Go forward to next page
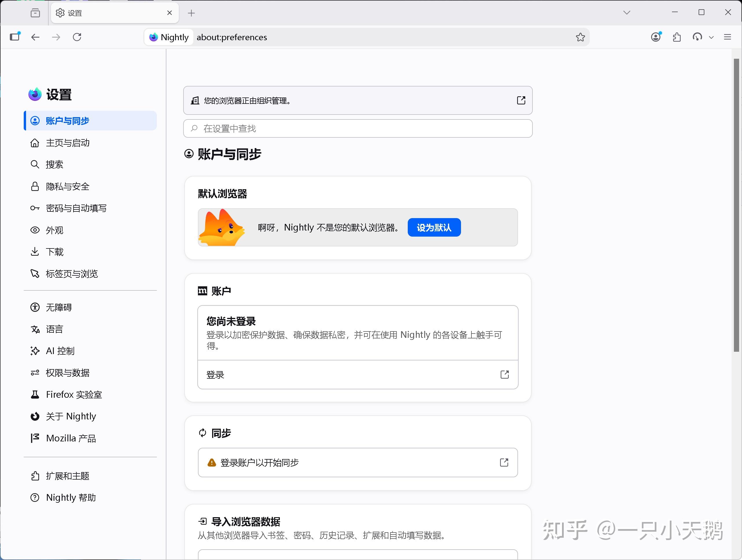Screen dimensions: 742x560 [56, 37]
